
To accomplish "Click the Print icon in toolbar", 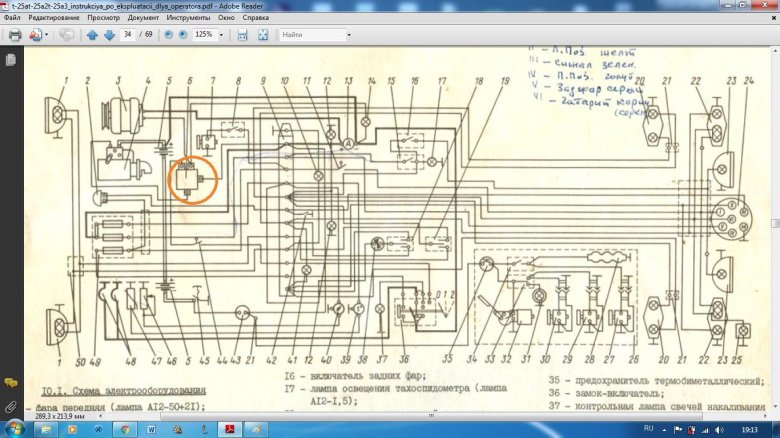I will [15, 34].
